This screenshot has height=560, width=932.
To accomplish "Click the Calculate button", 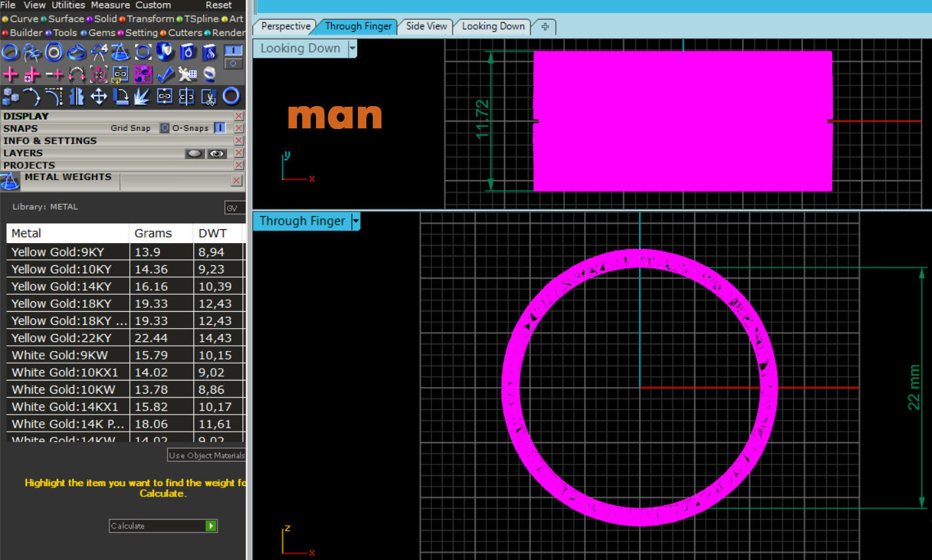I will pos(163,526).
